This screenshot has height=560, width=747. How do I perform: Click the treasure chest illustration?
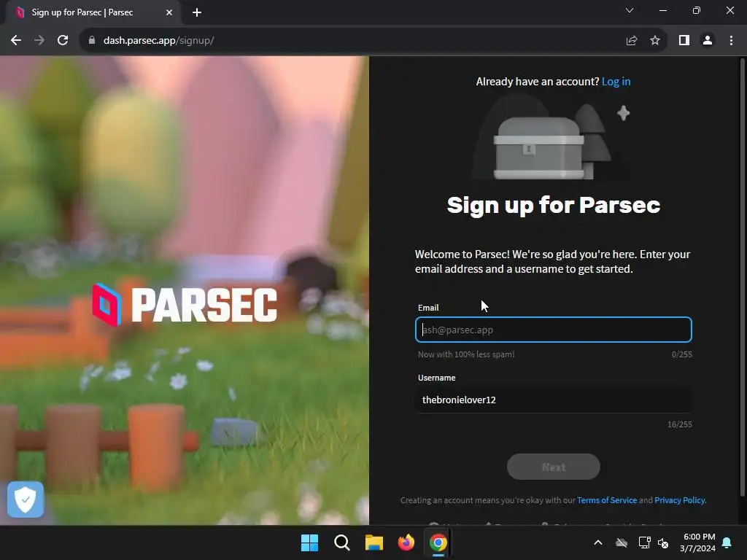[x=539, y=148]
